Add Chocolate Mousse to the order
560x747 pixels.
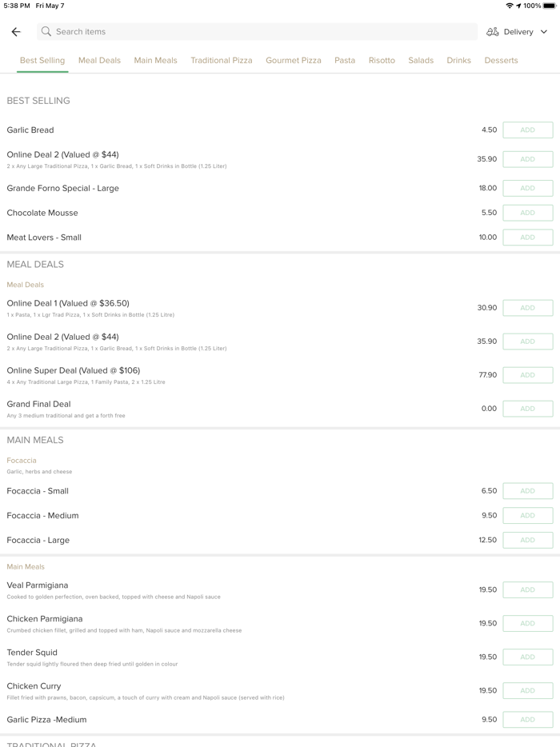point(527,213)
